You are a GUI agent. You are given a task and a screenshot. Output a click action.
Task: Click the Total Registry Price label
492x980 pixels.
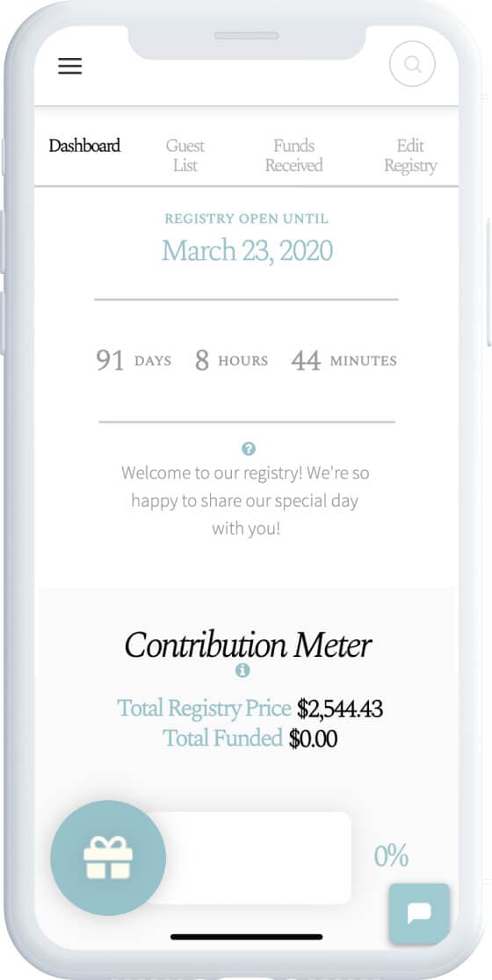[204, 708]
